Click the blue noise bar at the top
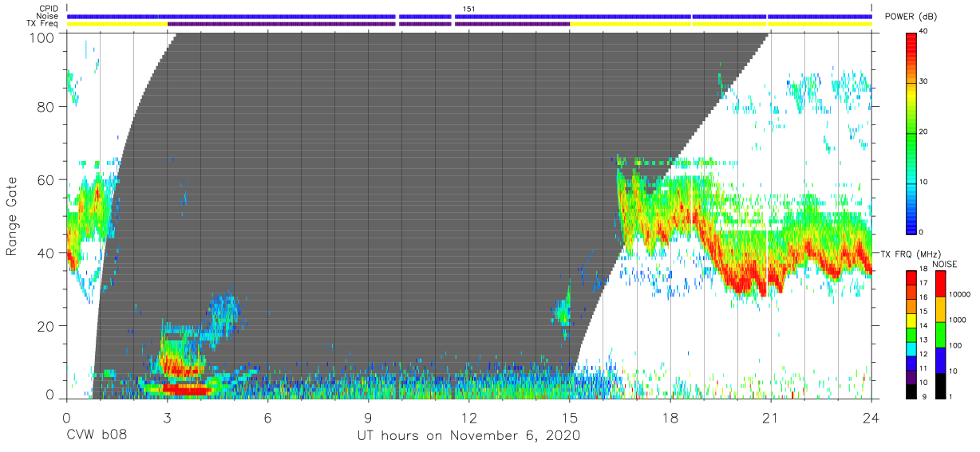 [469, 16]
